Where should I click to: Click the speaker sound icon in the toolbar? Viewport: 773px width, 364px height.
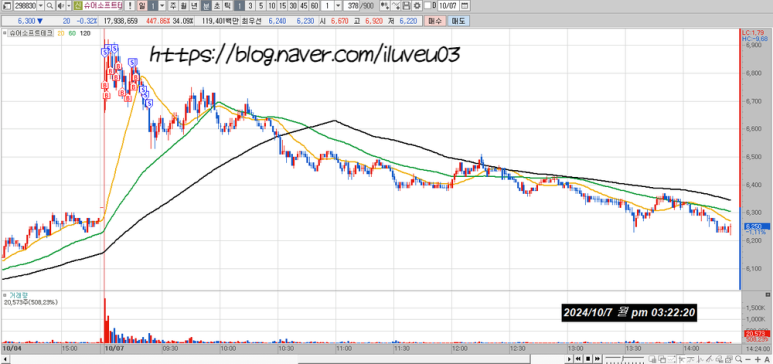[60, 6]
